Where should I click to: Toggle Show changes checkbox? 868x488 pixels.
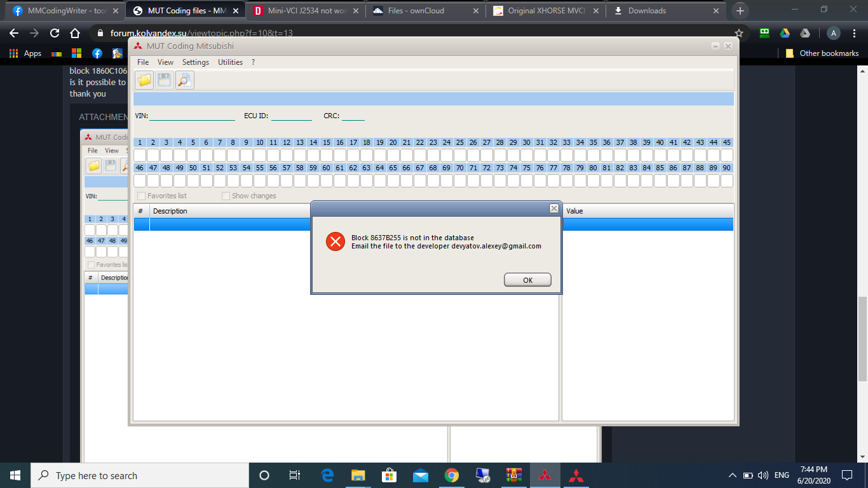226,196
